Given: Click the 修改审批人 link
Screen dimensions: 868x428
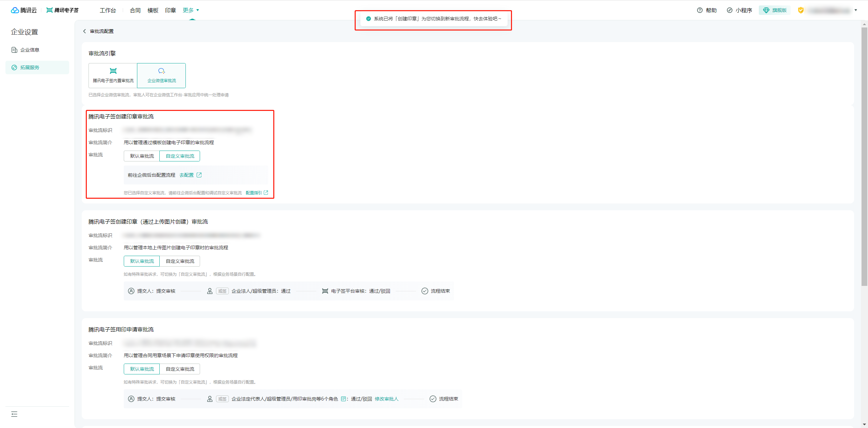Looking at the screenshot, I should tap(387, 399).
